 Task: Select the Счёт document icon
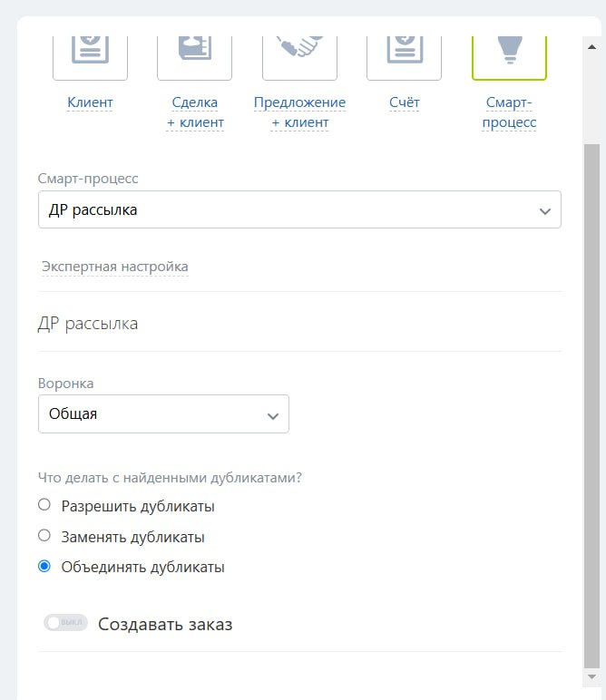[x=404, y=54]
